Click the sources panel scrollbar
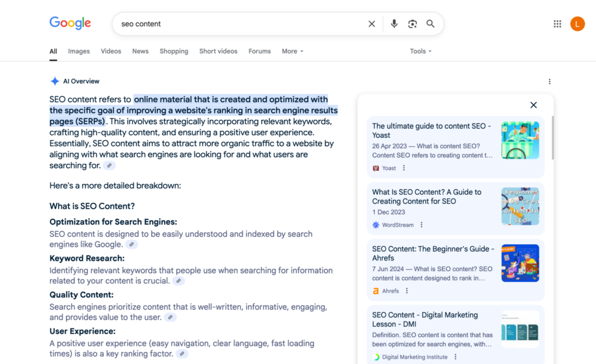 click(x=552, y=137)
